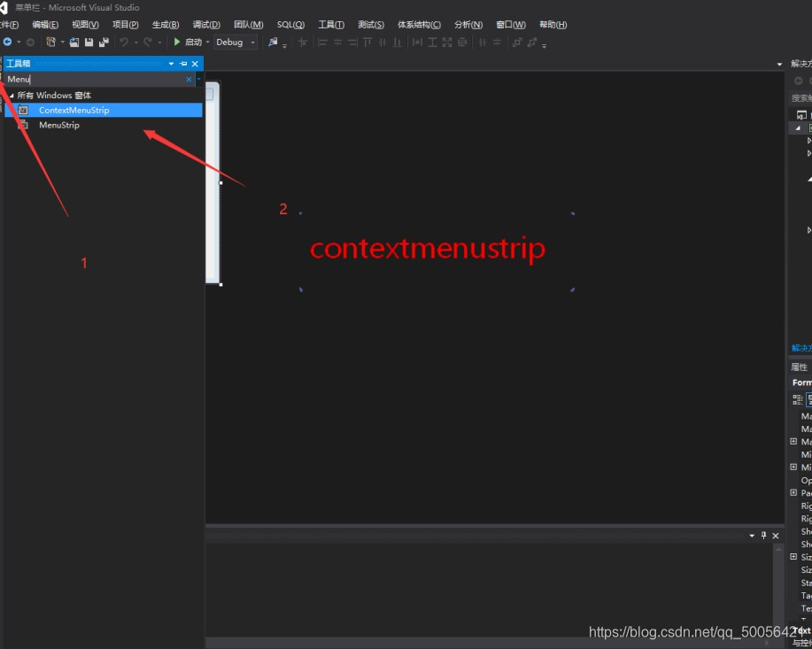Screen dimensions: 812x649
Task: Click the Align Tops toolbar icon
Action: coord(367,42)
